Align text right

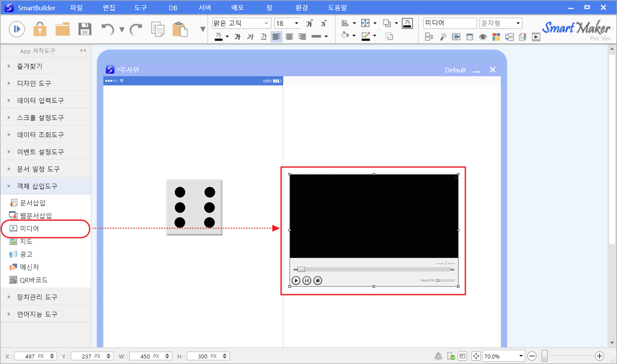(302, 37)
